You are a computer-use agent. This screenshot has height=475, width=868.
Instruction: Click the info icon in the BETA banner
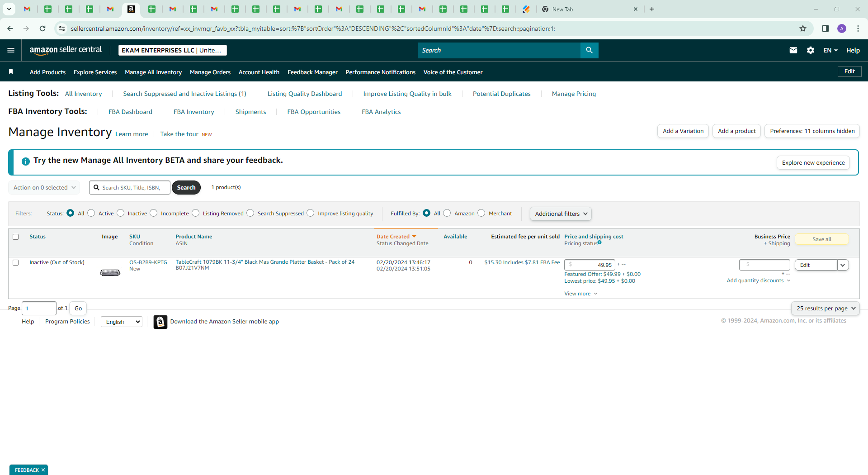(26, 161)
